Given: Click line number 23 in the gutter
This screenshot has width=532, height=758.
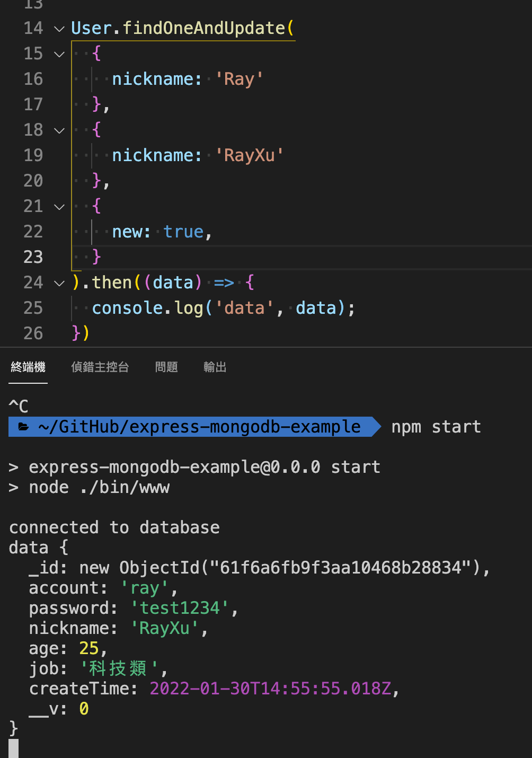Looking at the screenshot, I should 33,257.
